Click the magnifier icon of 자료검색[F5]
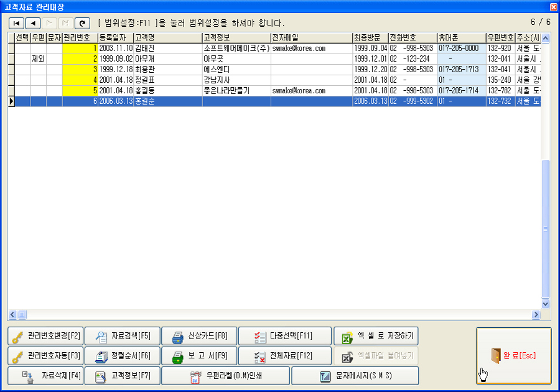The image size is (560, 392). [101, 337]
